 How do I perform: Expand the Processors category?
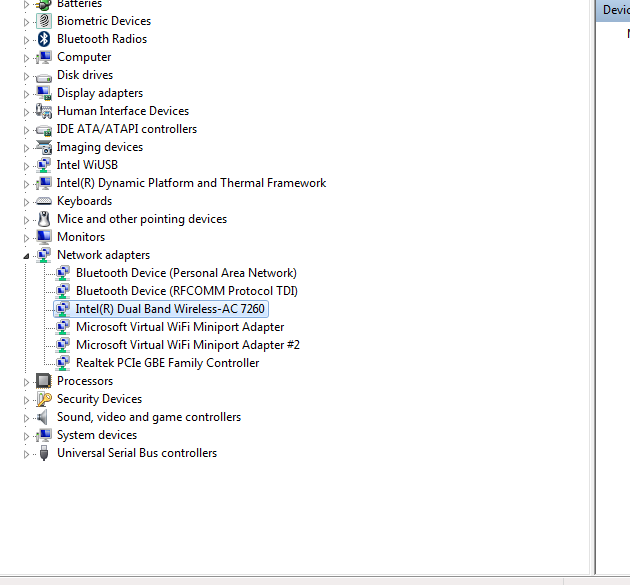26,382
